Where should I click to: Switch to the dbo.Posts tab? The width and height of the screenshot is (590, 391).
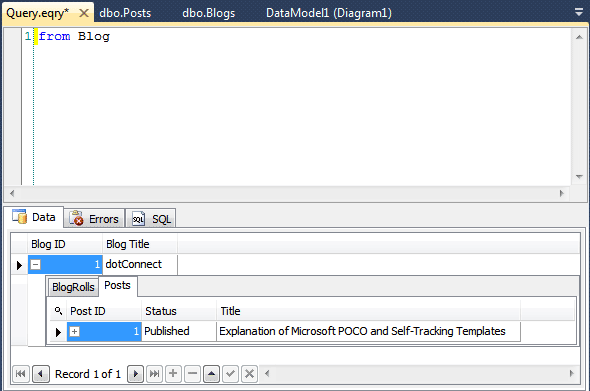click(x=125, y=13)
